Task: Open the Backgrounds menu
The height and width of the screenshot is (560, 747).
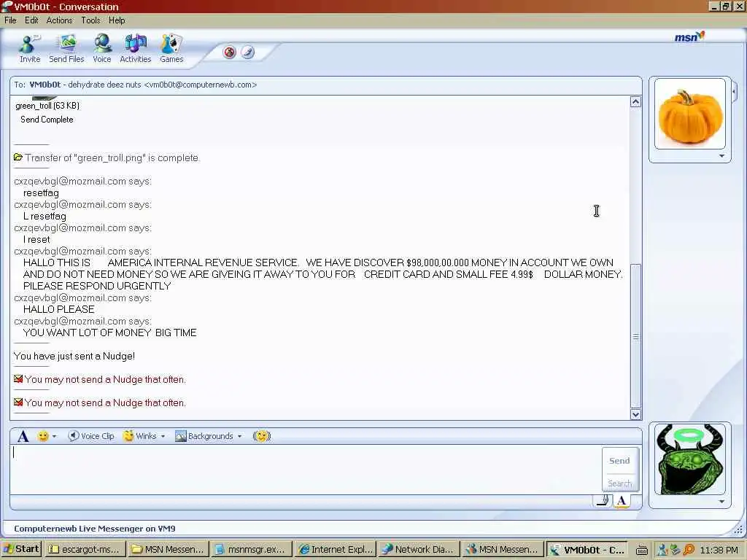Action: (x=209, y=436)
